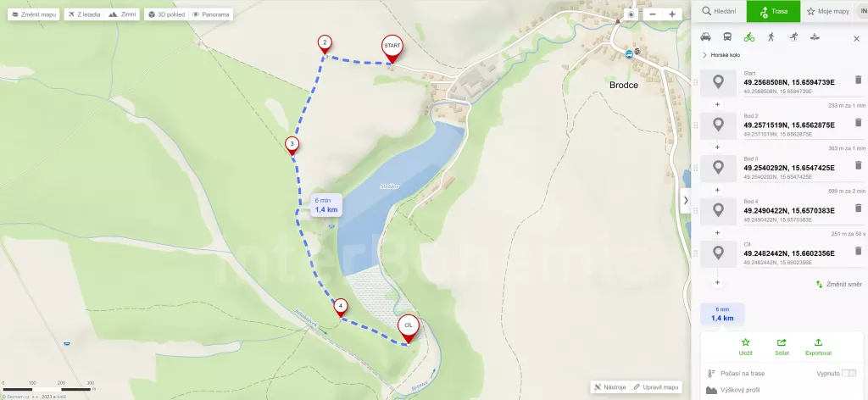Click Změnit směr to reverse route
The height and width of the screenshot is (400, 868).
click(838, 285)
